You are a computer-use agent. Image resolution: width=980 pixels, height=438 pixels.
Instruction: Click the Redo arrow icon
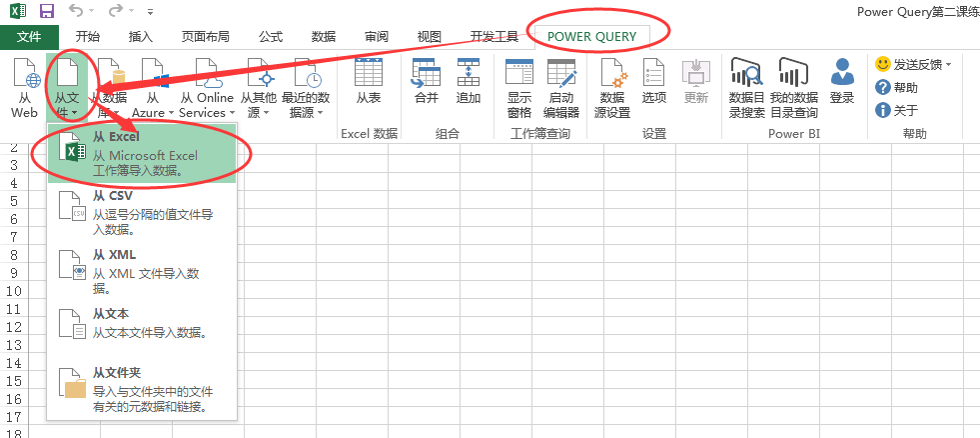(x=115, y=11)
